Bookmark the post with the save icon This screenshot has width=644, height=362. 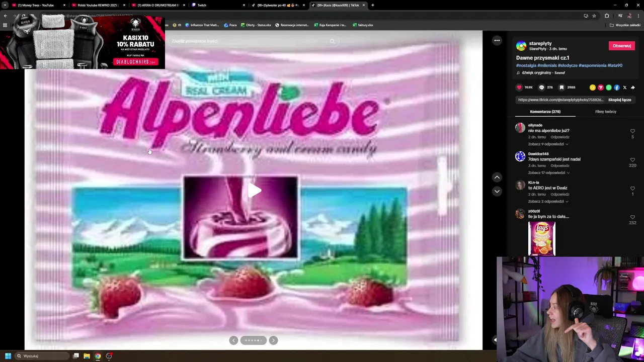click(561, 87)
